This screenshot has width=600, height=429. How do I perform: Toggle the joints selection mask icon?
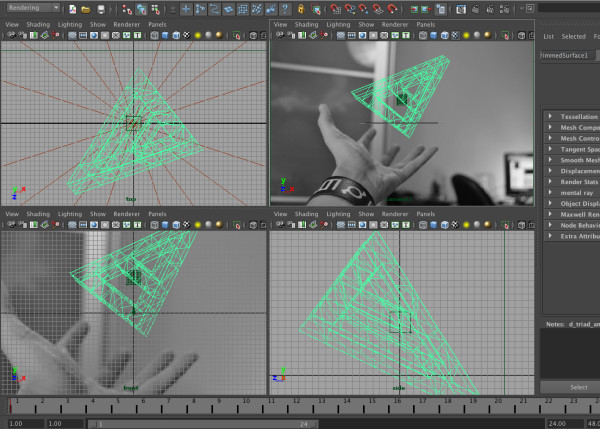[x=200, y=9]
